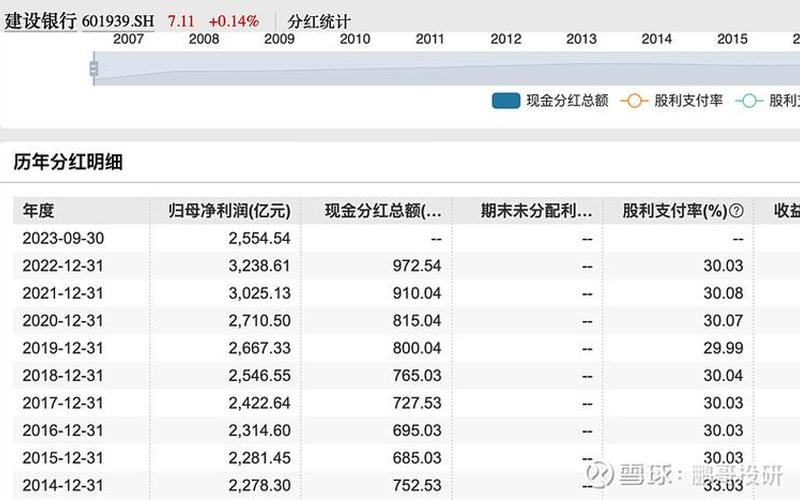Click dividend total 815.04
This screenshot has width=800, height=500.
click(417, 321)
